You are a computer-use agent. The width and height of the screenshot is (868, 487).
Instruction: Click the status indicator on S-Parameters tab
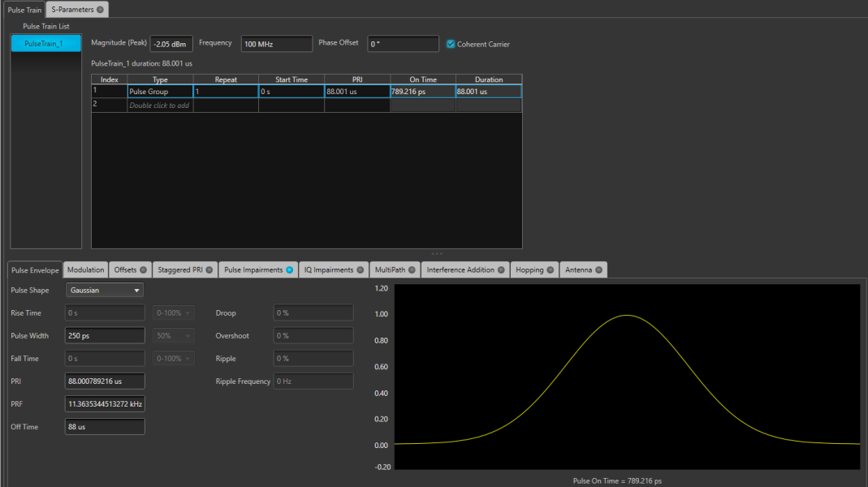point(101,9)
